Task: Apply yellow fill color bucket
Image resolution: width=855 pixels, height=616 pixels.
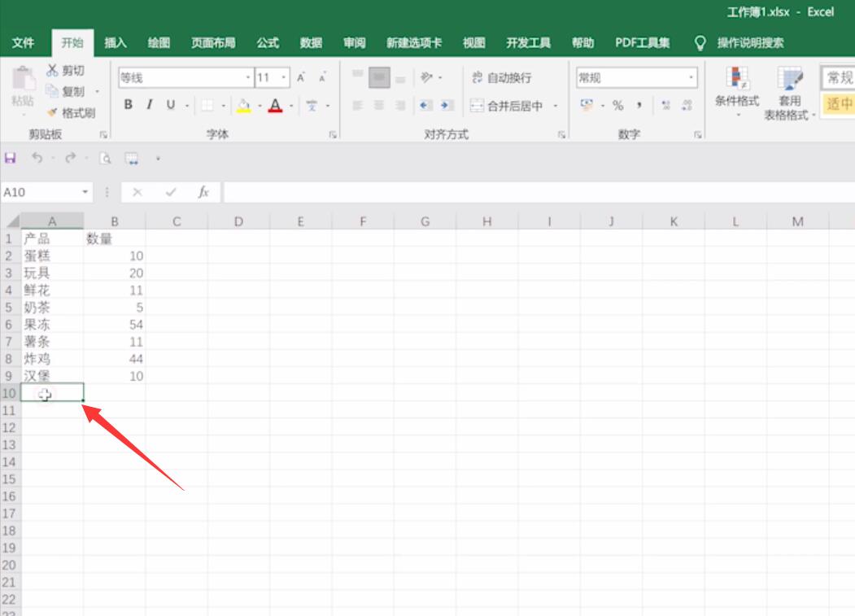Action: [x=244, y=105]
